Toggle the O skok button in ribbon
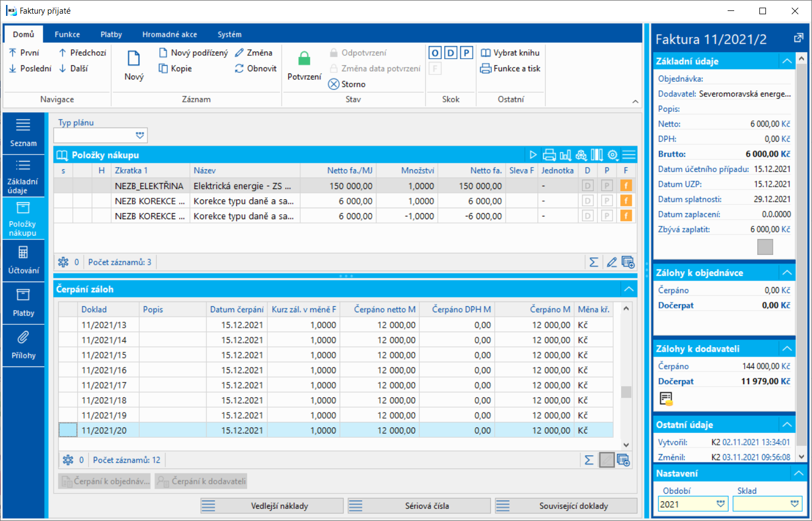Screen dimensions: 812x521 tap(435, 53)
